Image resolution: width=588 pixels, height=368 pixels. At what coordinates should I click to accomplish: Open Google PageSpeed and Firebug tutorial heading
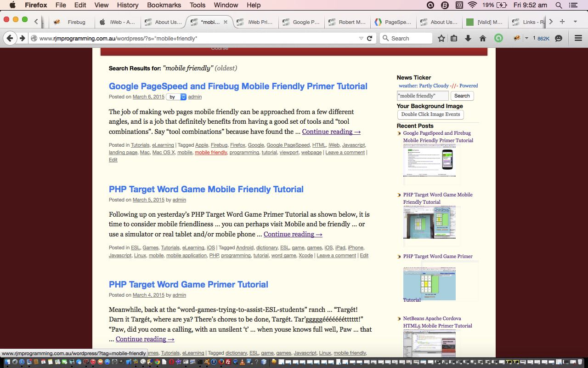click(x=238, y=86)
